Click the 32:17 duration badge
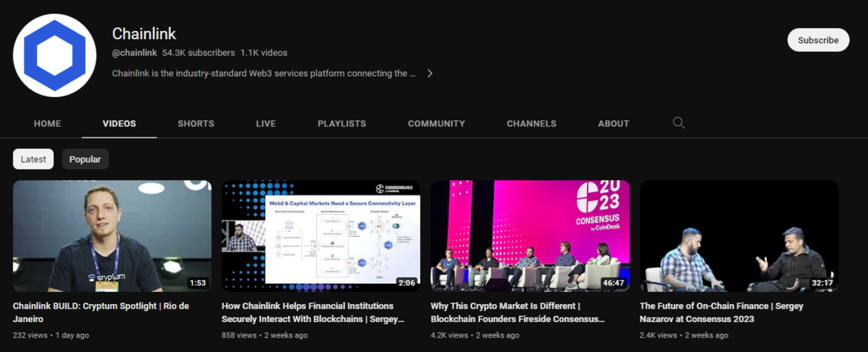The width and height of the screenshot is (868, 352). 822,283
